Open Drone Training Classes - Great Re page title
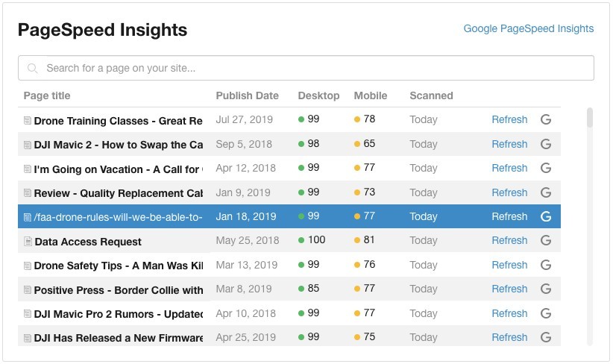 click(x=118, y=121)
